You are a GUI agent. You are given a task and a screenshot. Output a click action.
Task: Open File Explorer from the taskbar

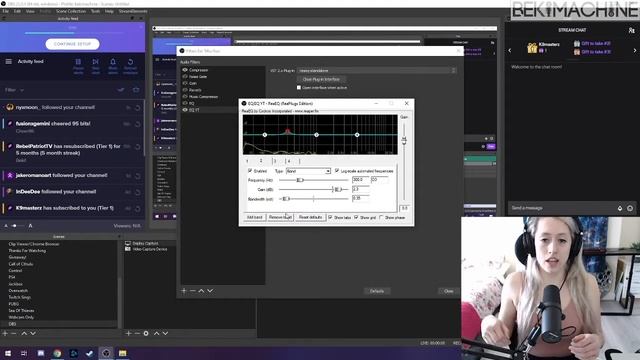[x=122, y=353]
